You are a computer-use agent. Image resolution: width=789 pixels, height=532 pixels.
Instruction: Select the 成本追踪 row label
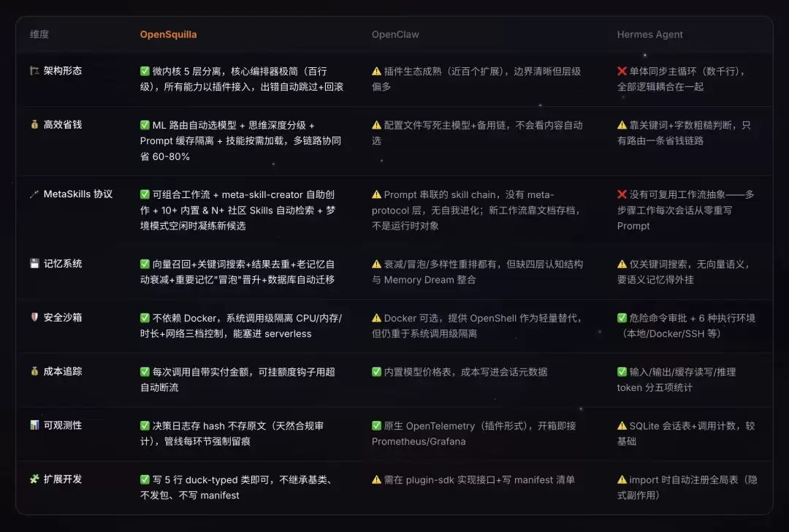click(62, 371)
